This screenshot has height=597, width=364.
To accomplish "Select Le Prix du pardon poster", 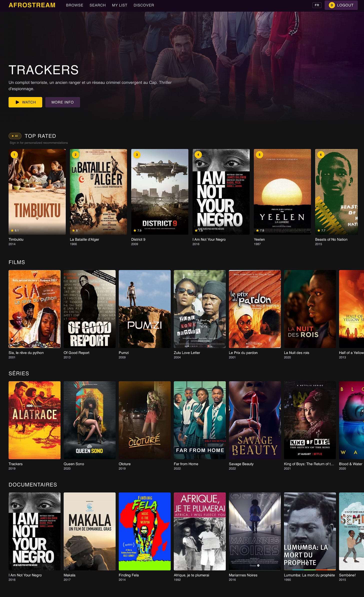I will tap(255, 309).
